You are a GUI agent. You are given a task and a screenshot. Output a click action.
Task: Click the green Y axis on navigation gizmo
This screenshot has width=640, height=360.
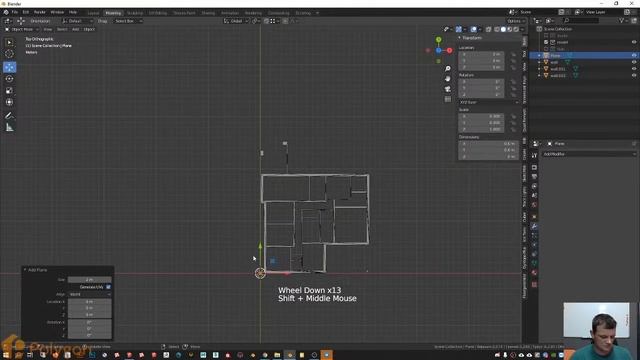click(x=438, y=40)
